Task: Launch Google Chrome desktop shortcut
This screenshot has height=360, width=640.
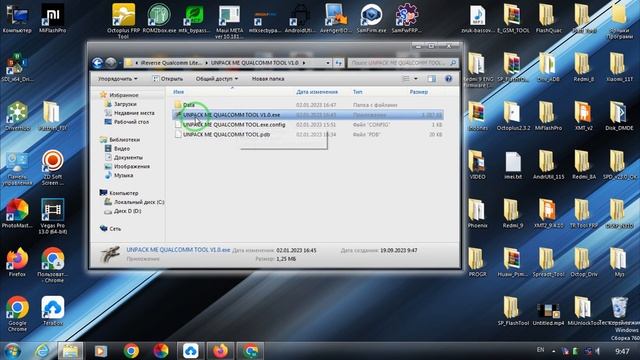Action: pos(17,313)
